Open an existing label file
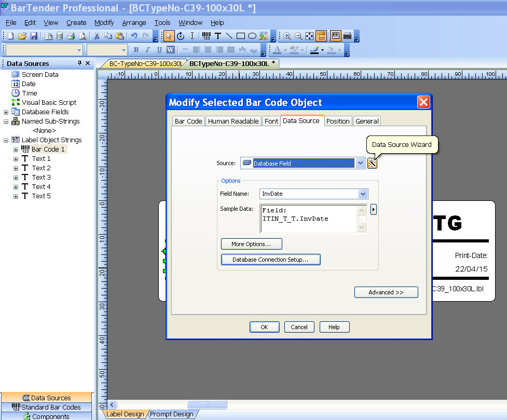Image resolution: width=507 pixels, height=420 pixels. pos(22,36)
